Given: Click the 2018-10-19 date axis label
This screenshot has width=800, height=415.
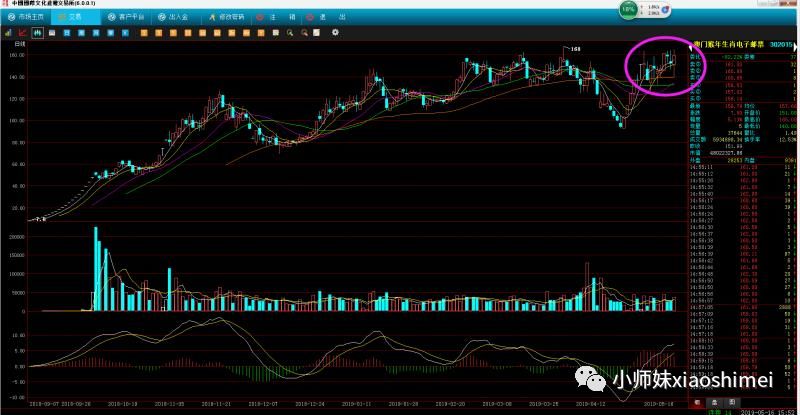Looking at the screenshot, I should tap(122, 404).
